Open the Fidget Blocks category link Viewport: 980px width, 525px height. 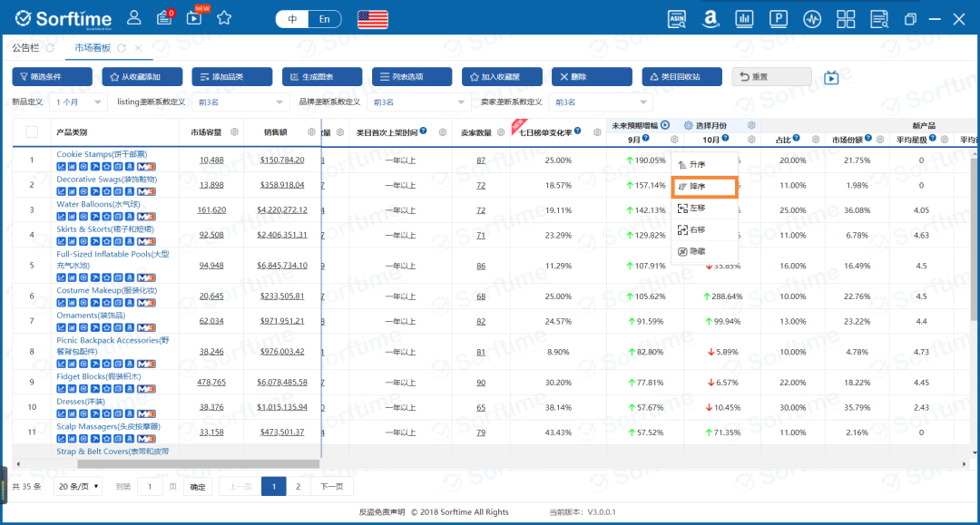(99, 376)
